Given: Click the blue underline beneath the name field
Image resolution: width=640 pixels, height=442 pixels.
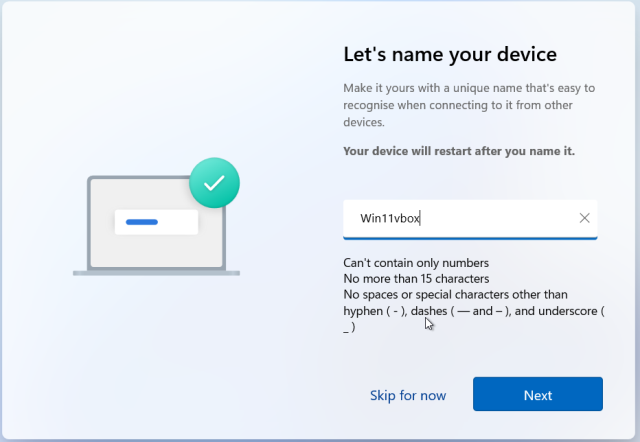Looking at the screenshot, I should 470,238.
